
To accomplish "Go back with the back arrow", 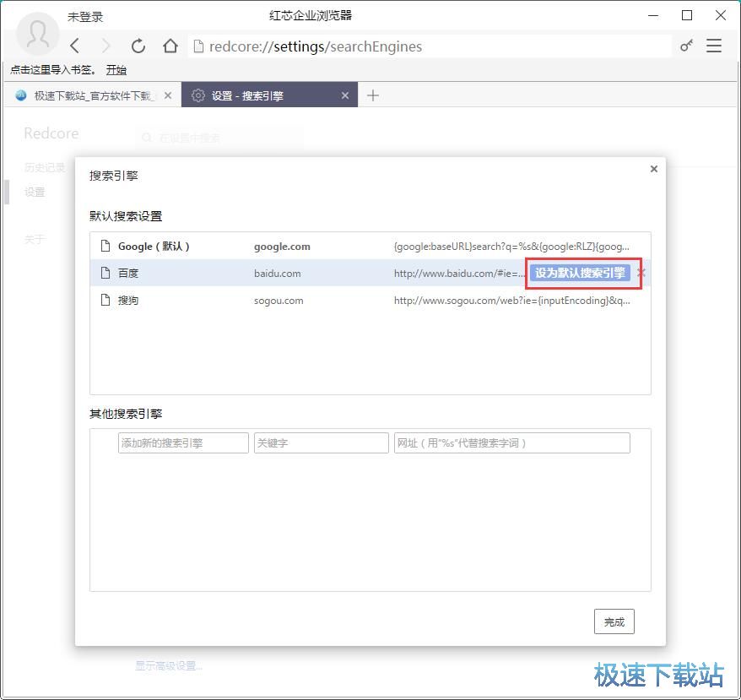I will pyautogui.click(x=74, y=46).
